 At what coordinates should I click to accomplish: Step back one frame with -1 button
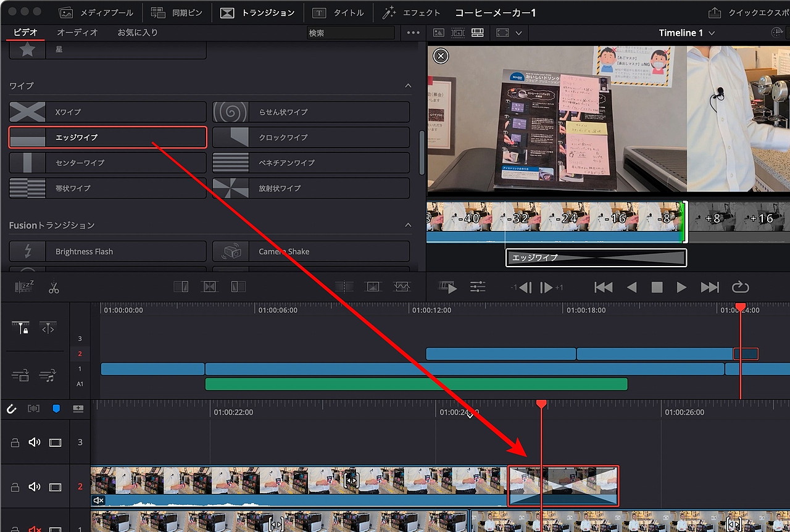pos(522,287)
